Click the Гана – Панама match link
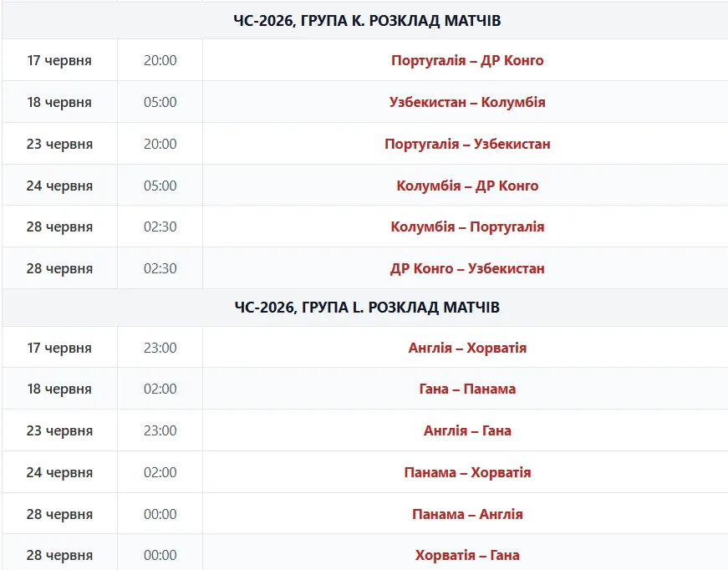The image size is (728, 570). tap(467, 389)
